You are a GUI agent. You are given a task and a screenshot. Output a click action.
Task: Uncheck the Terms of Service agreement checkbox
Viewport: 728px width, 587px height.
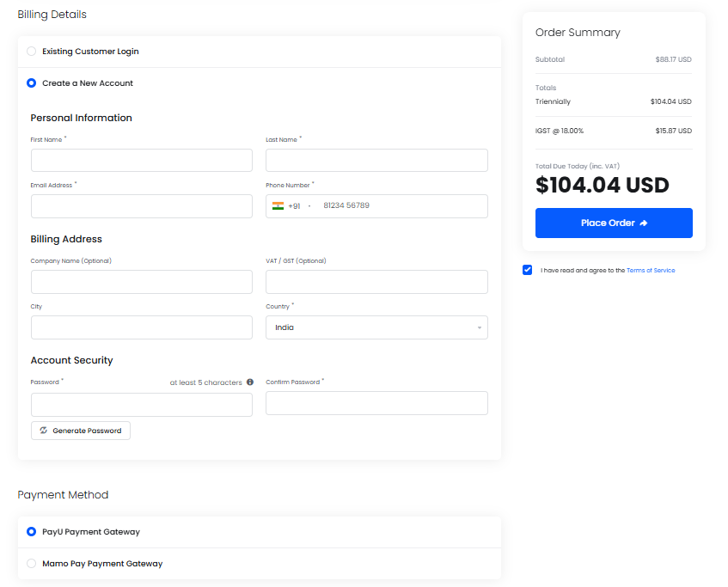(527, 270)
